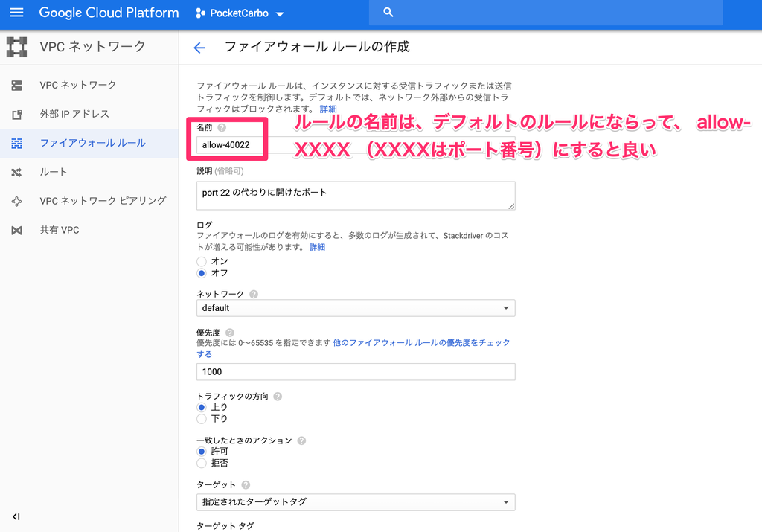Select the ルート sidebar icon
762x532 pixels.
(x=18, y=172)
